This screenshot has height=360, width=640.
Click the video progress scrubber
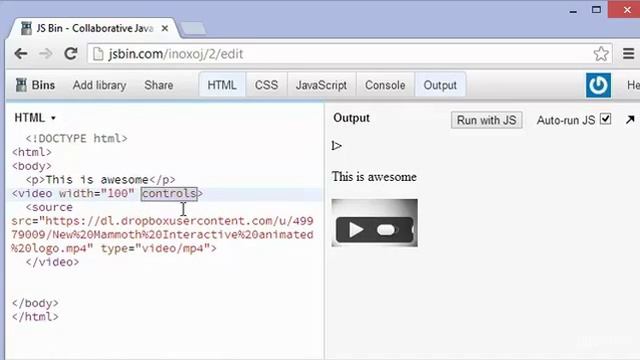tap(386, 230)
